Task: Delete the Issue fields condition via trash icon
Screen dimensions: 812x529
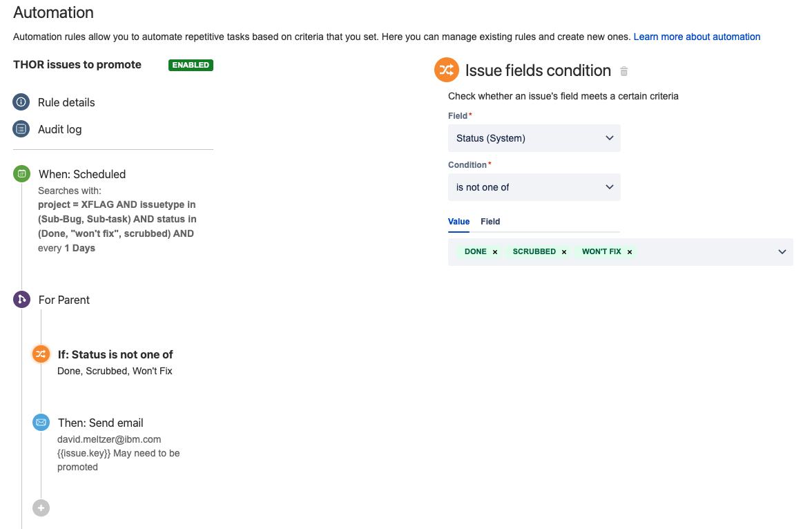Action: 623,70
